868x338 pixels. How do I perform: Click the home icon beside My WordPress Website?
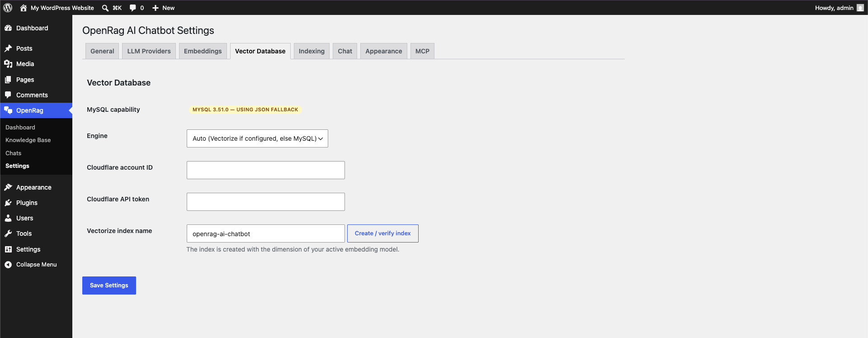click(x=24, y=8)
